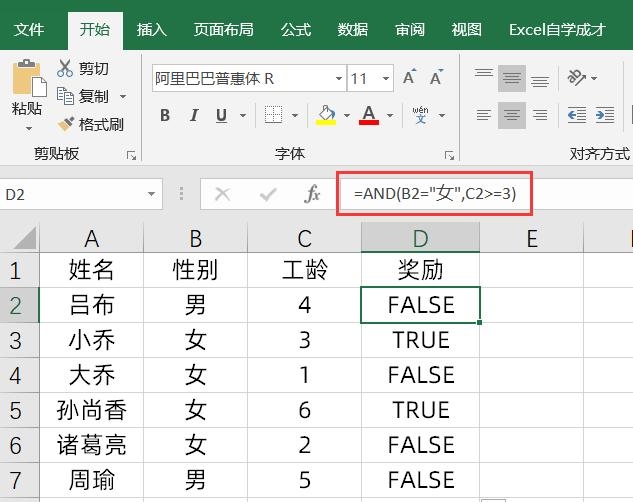Image resolution: width=633 pixels, height=502 pixels.
Task: Apply the yellow fill color bucket
Action: [x=326, y=115]
